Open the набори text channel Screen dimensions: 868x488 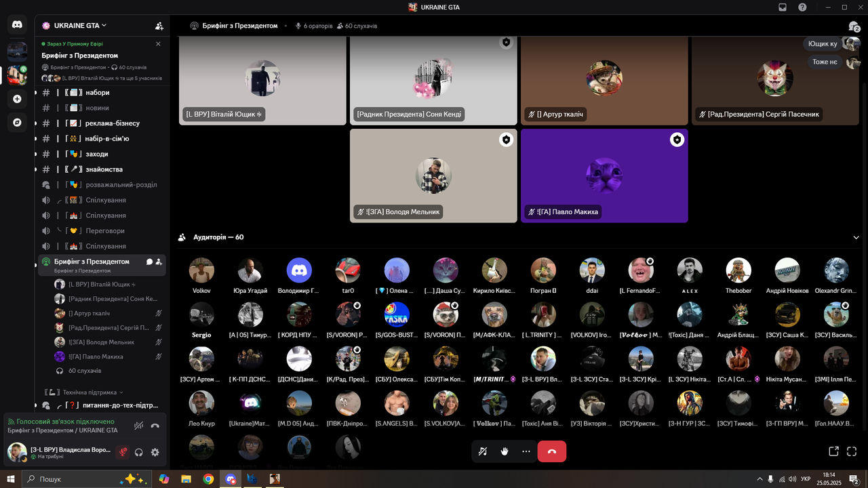(x=100, y=93)
